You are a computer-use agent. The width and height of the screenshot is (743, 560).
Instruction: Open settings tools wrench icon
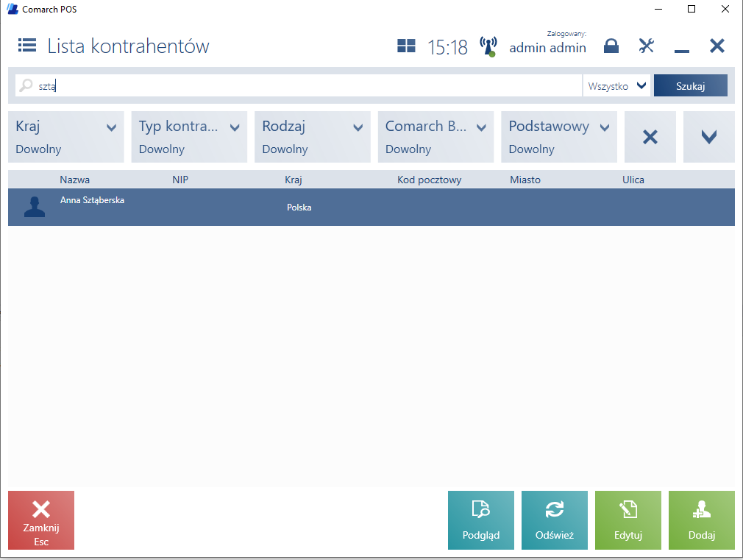tap(647, 46)
